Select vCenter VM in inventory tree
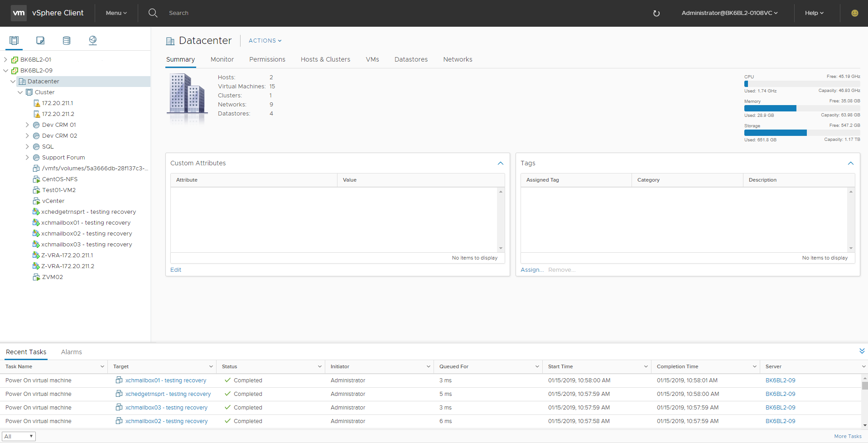This screenshot has height=443, width=868. pyautogui.click(x=53, y=201)
